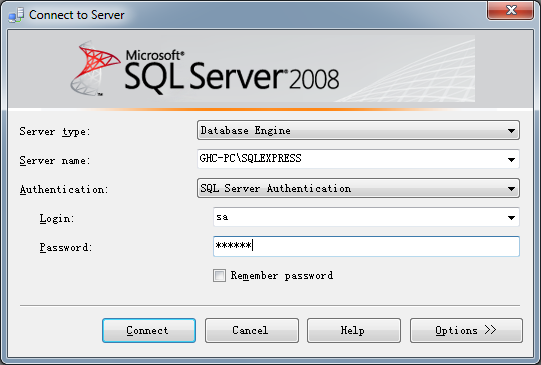Viewport: 541px width, 365px height.
Task: Click the Password label text
Action: pyautogui.click(x=66, y=247)
